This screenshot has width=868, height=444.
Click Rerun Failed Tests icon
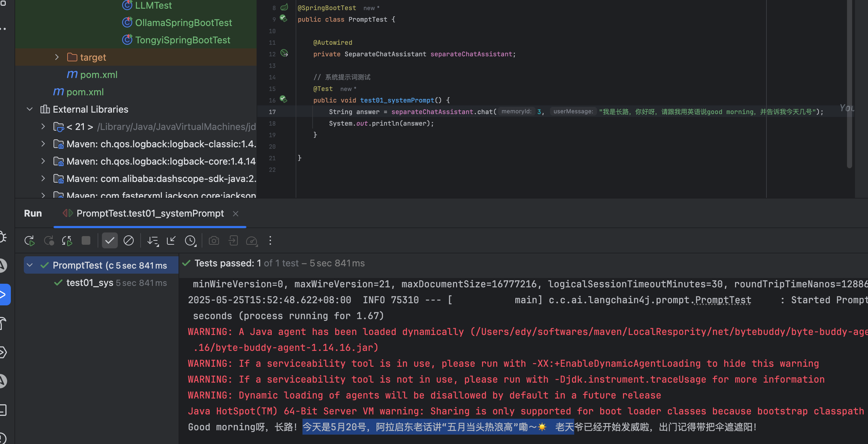(x=48, y=241)
